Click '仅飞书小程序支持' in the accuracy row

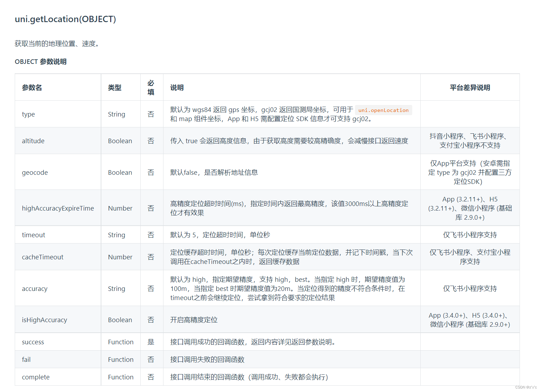click(470, 288)
